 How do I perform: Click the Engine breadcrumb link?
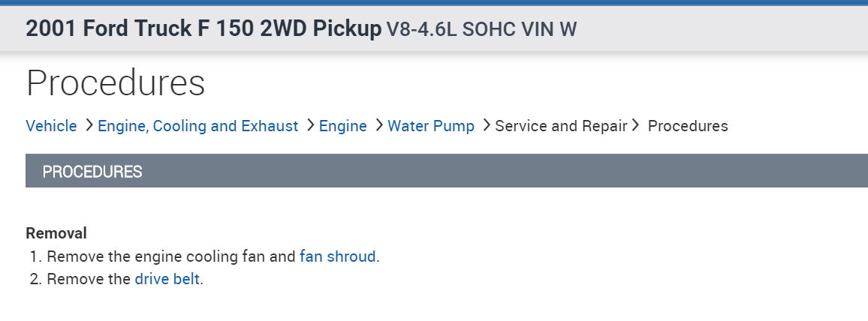(x=342, y=126)
